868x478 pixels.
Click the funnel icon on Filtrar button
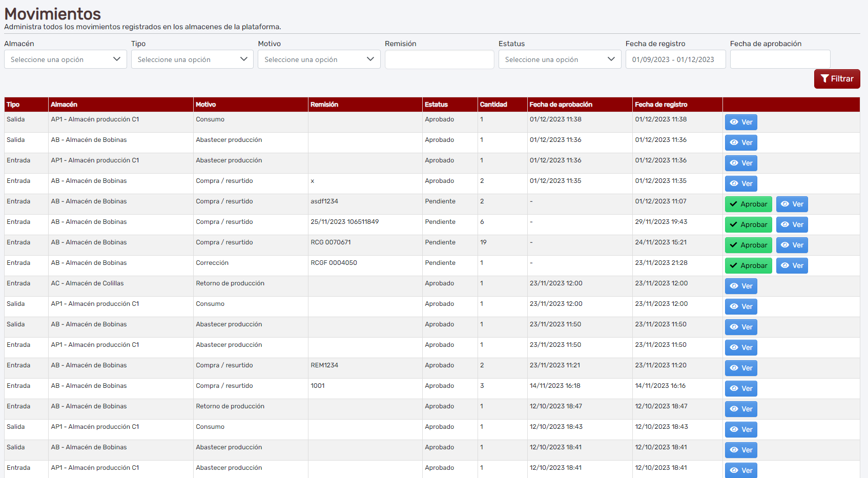[824, 79]
